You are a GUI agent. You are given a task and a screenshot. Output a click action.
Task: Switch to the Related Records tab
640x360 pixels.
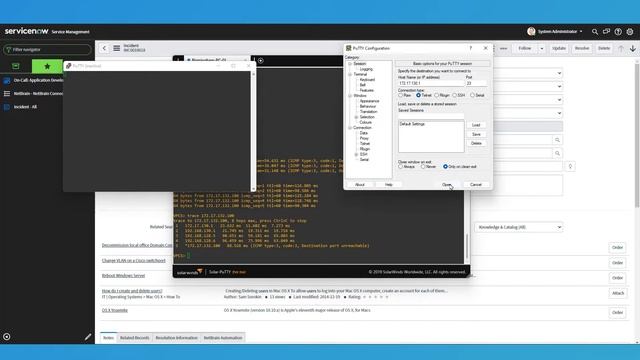(x=134, y=338)
